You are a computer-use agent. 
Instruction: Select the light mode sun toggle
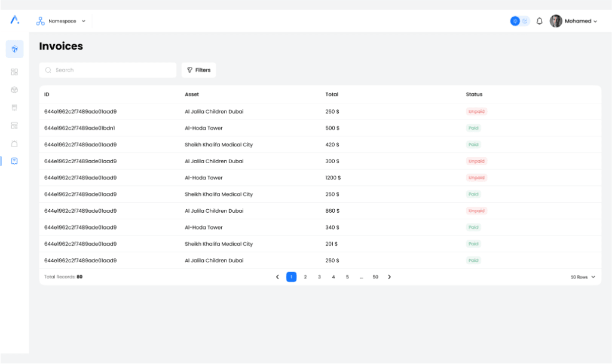pos(515,21)
